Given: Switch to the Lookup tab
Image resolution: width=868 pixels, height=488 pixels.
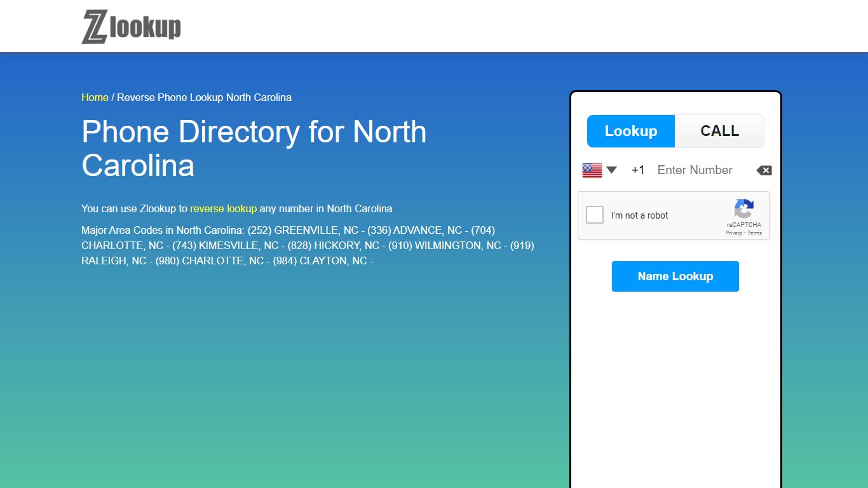Looking at the screenshot, I should click(x=631, y=131).
